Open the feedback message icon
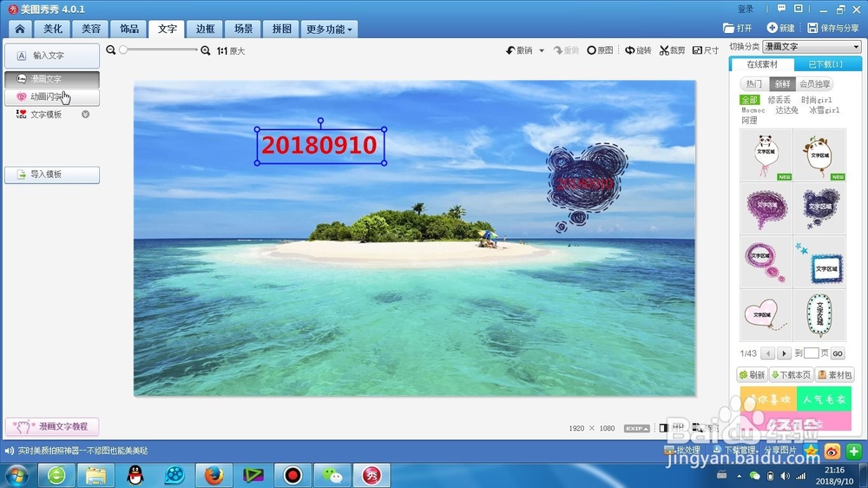Image resolution: width=868 pixels, height=488 pixels. 782,9
